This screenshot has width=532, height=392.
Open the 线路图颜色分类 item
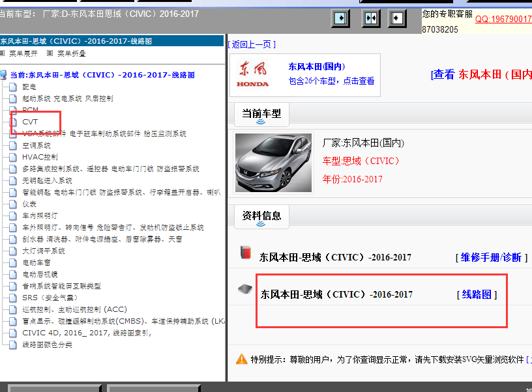(x=47, y=345)
